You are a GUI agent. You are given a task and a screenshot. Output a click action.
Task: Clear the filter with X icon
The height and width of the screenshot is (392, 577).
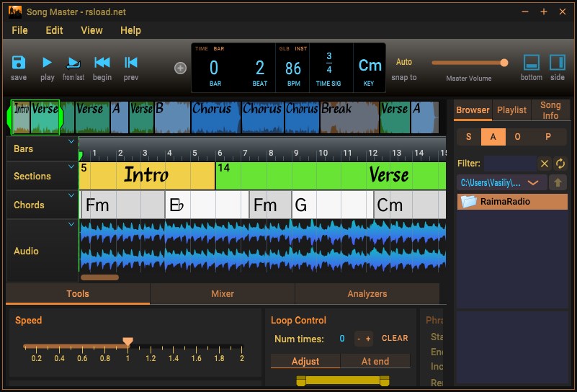[545, 164]
